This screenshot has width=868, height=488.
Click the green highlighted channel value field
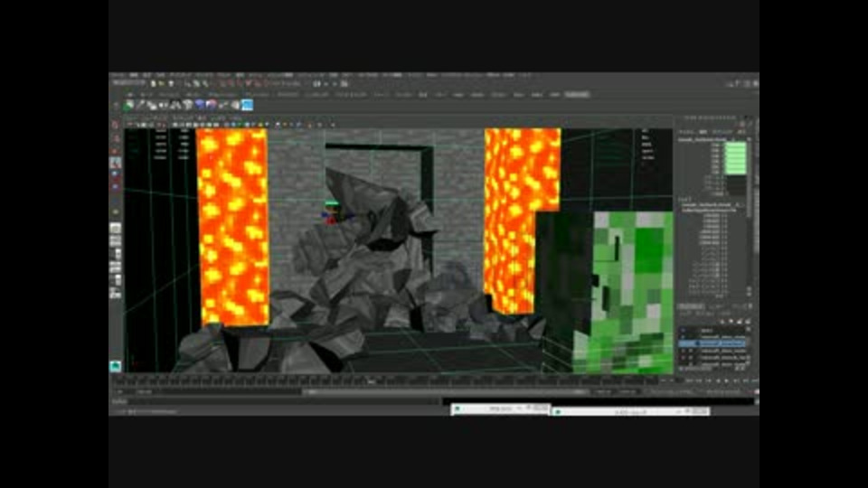pyautogui.click(x=736, y=158)
